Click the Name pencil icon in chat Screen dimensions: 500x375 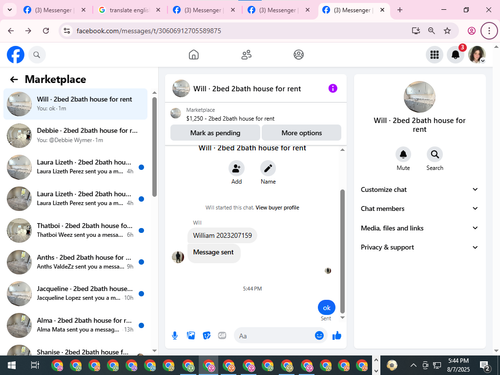point(268,168)
